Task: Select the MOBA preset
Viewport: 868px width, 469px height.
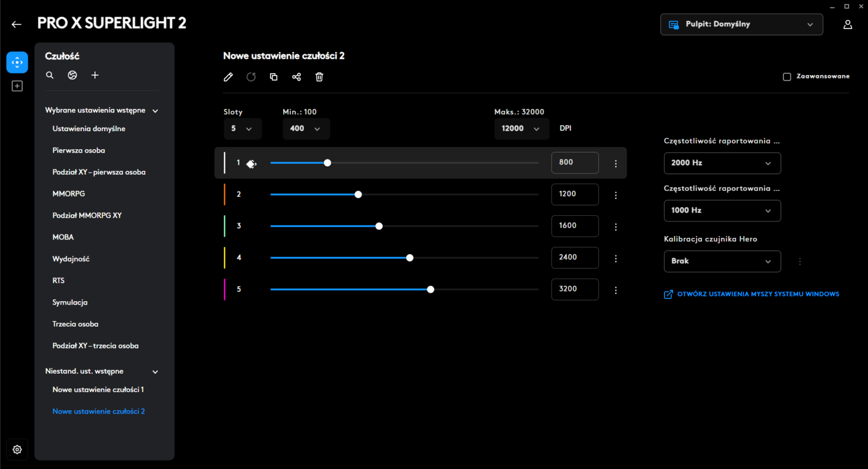Action: tap(63, 237)
